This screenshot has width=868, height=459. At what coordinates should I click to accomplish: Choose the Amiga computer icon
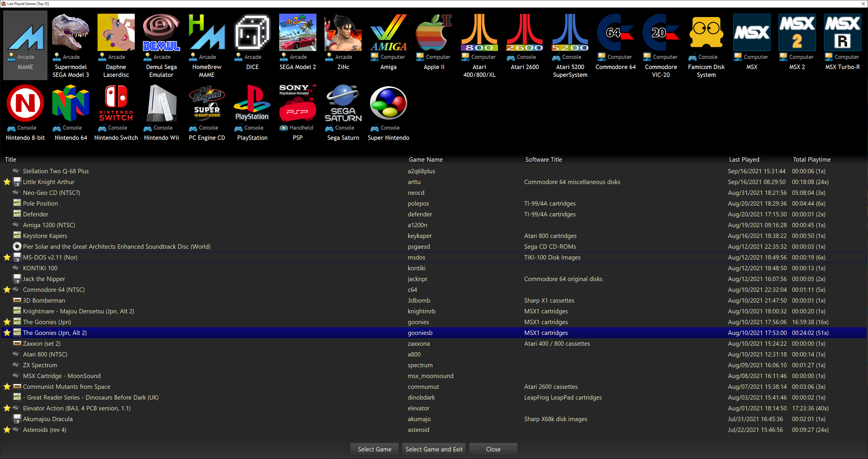[389, 33]
